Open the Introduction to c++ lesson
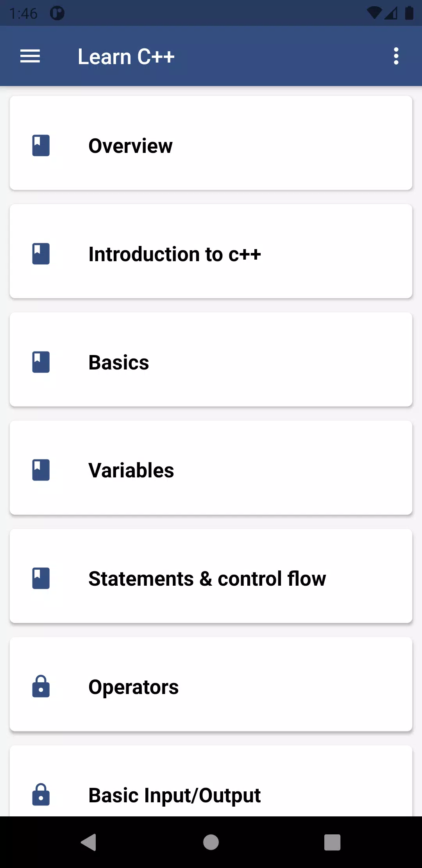Image resolution: width=422 pixels, height=868 pixels. coord(211,251)
